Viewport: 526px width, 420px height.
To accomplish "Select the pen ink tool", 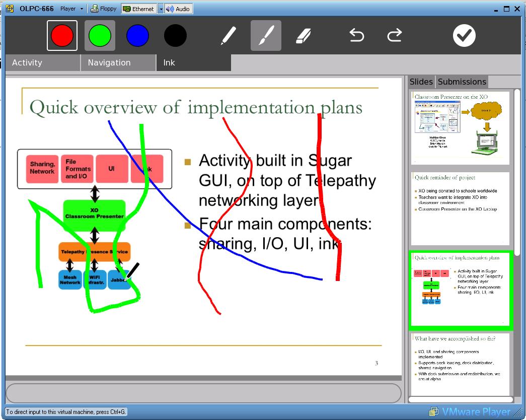I will click(x=229, y=36).
